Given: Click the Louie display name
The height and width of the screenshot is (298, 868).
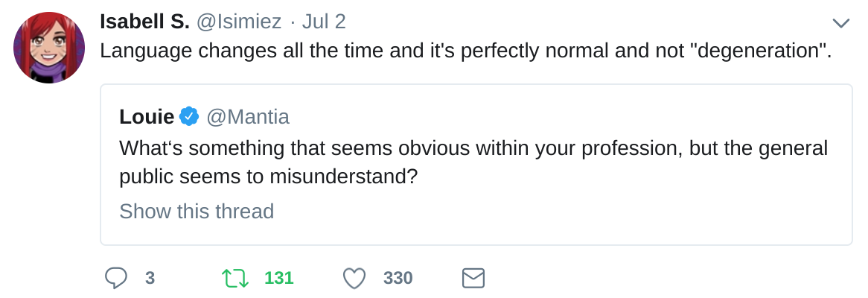Looking at the screenshot, I should click(x=147, y=117).
